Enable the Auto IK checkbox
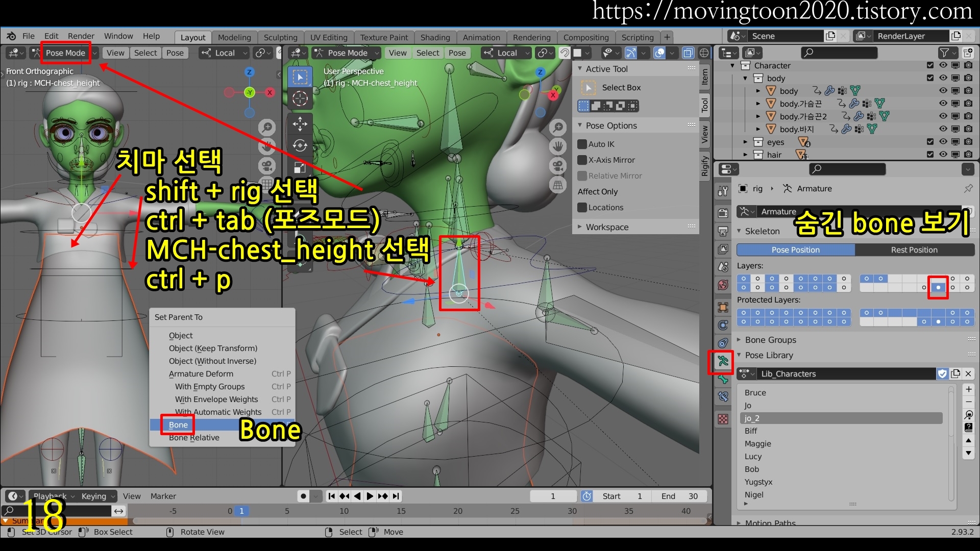980x551 pixels. pos(582,144)
